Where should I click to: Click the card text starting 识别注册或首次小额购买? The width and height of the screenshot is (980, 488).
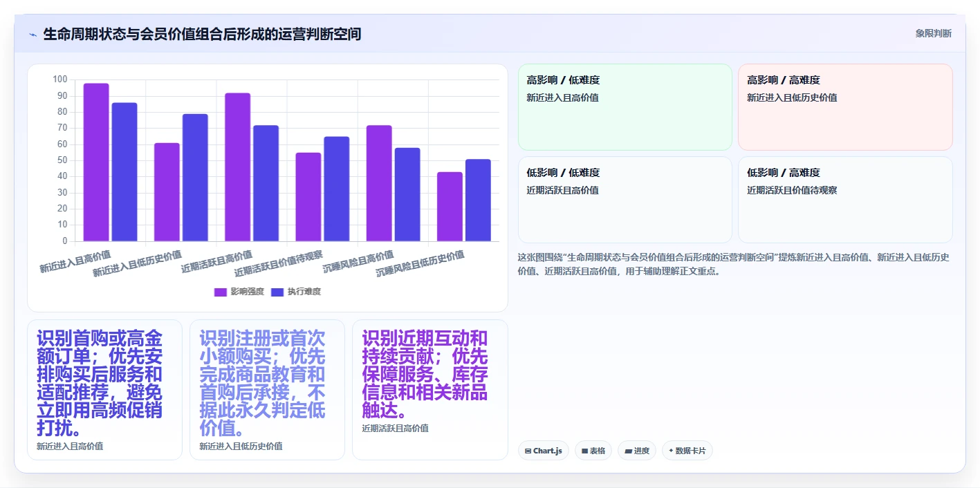[x=263, y=384]
